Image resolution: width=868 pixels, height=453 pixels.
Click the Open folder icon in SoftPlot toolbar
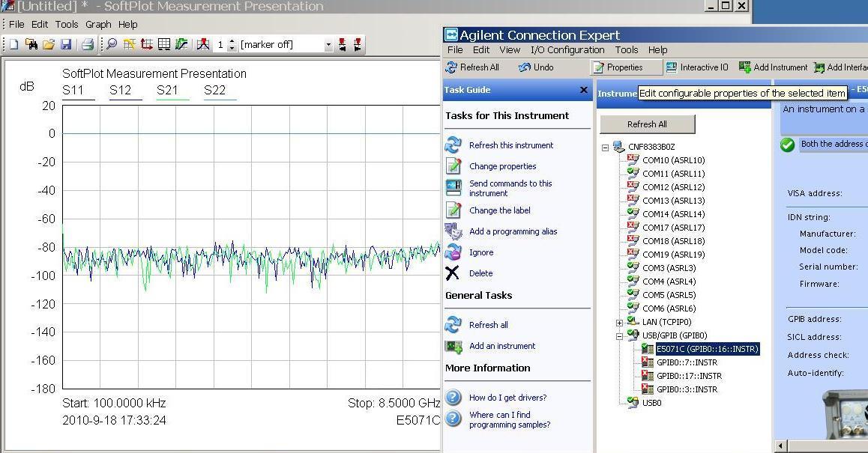[49, 45]
